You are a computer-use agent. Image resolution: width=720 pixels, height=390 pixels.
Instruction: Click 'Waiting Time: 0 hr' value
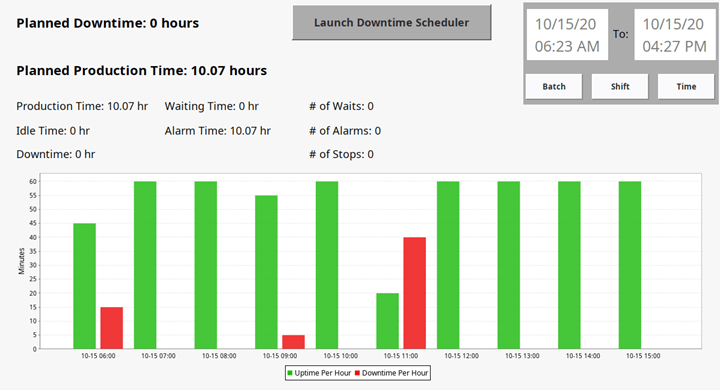[x=212, y=106]
